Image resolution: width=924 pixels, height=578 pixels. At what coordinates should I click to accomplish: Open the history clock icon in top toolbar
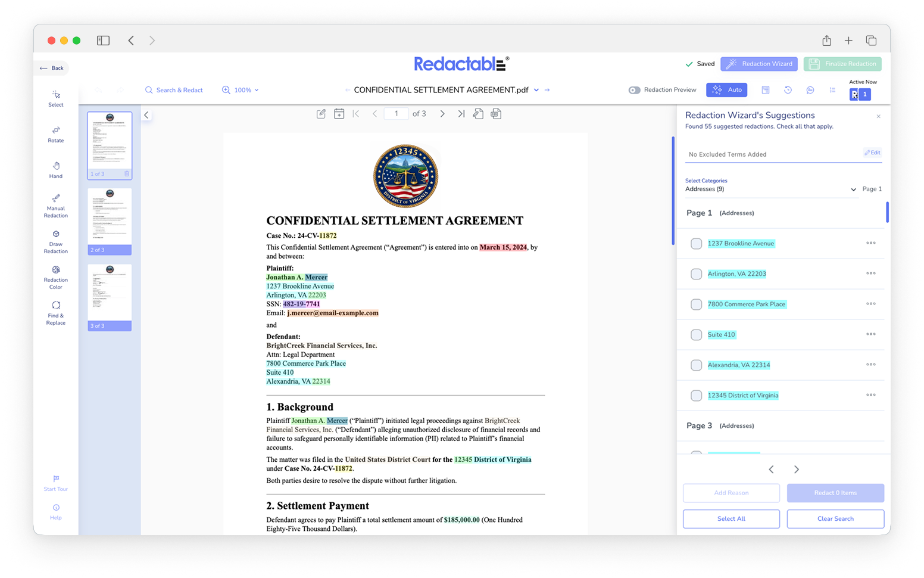788,90
